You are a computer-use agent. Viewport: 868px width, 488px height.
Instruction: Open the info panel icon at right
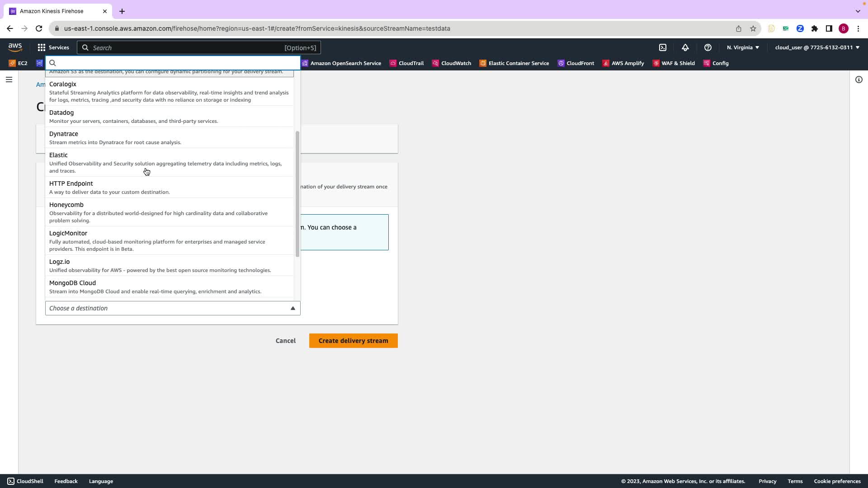coord(859,80)
